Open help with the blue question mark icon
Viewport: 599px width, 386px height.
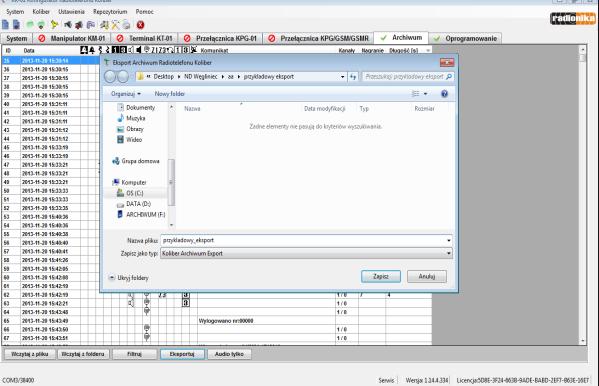click(x=444, y=94)
